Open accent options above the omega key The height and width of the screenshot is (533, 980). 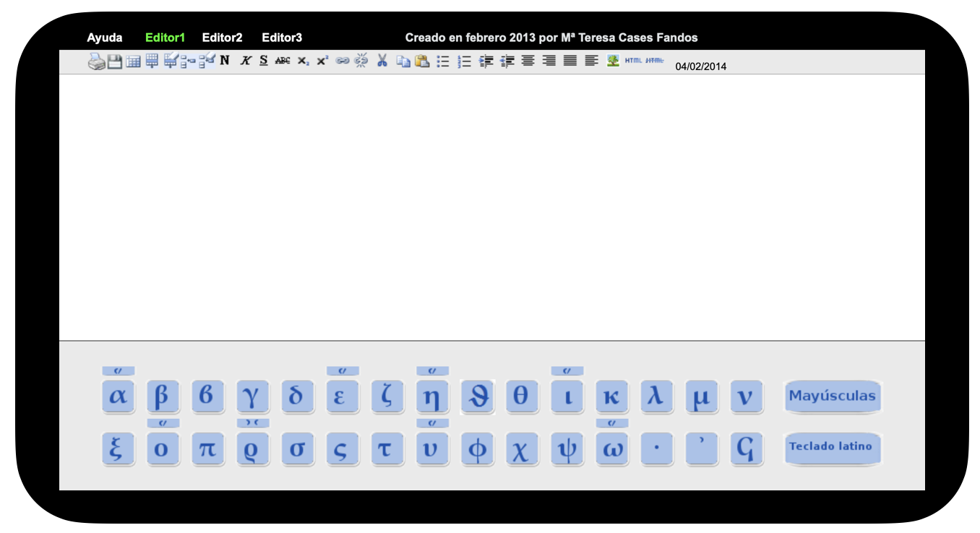point(611,423)
